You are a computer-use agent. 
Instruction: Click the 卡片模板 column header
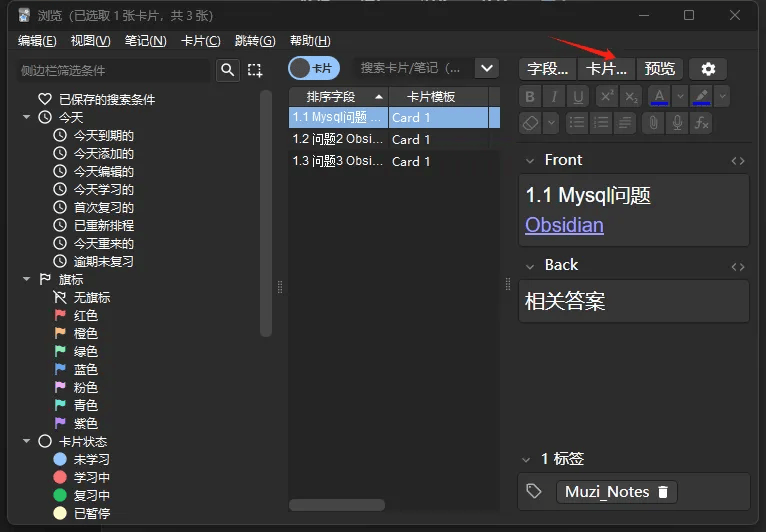[x=438, y=97]
